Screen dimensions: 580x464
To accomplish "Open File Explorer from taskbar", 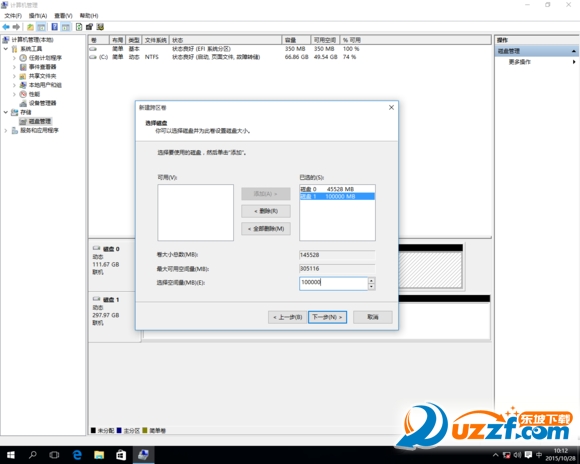I will coord(99,455).
